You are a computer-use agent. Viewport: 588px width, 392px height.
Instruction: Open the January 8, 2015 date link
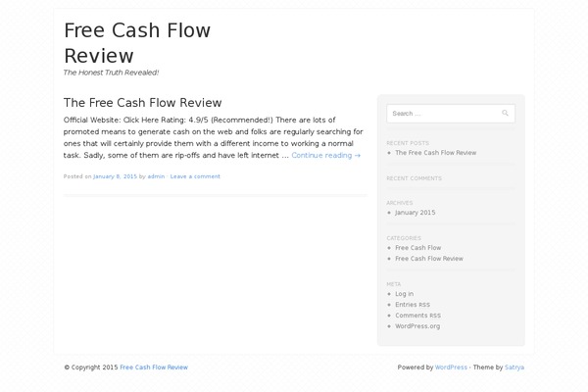pos(115,176)
